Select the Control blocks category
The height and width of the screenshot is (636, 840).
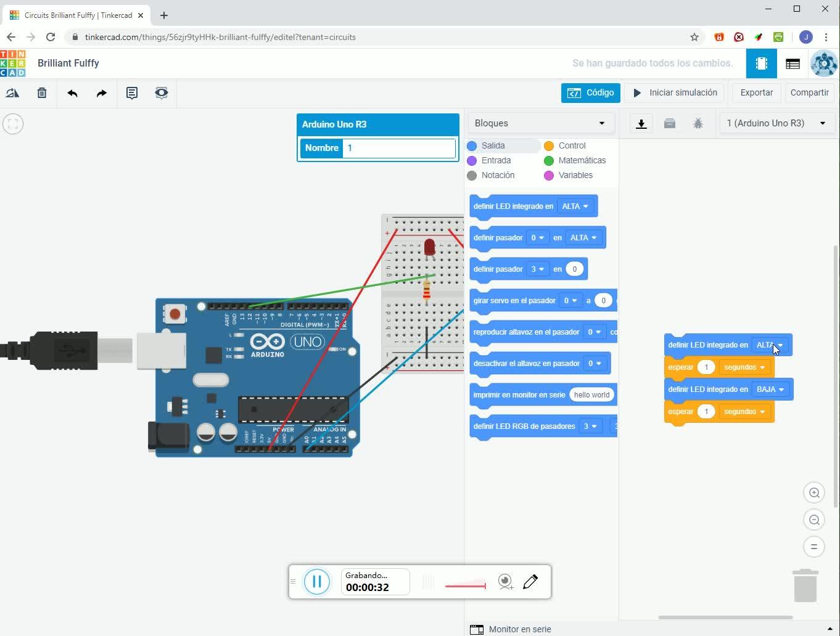point(571,145)
